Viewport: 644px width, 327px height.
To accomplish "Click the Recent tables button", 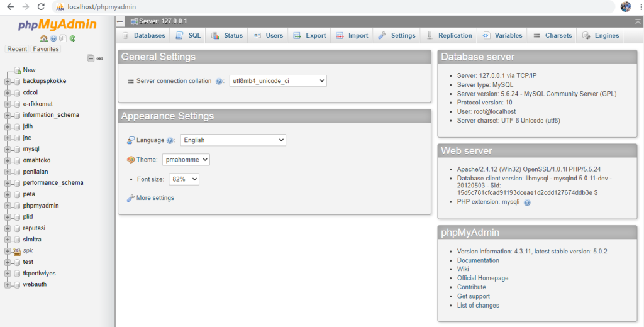I will coord(17,49).
